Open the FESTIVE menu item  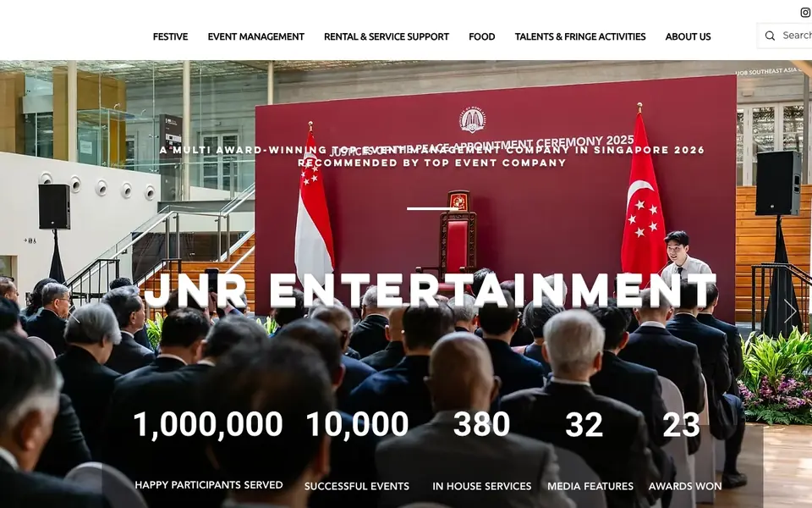pyautogui.click(x=170, y=36)
